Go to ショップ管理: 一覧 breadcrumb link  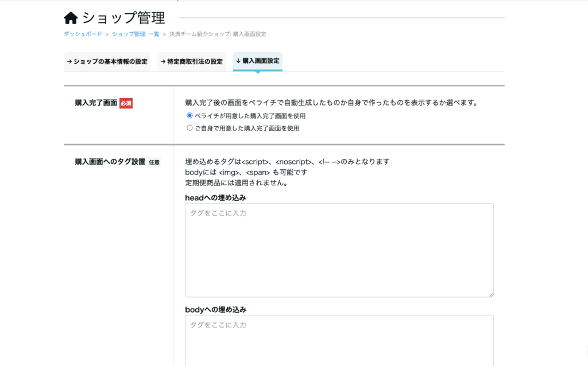[136, 34]
